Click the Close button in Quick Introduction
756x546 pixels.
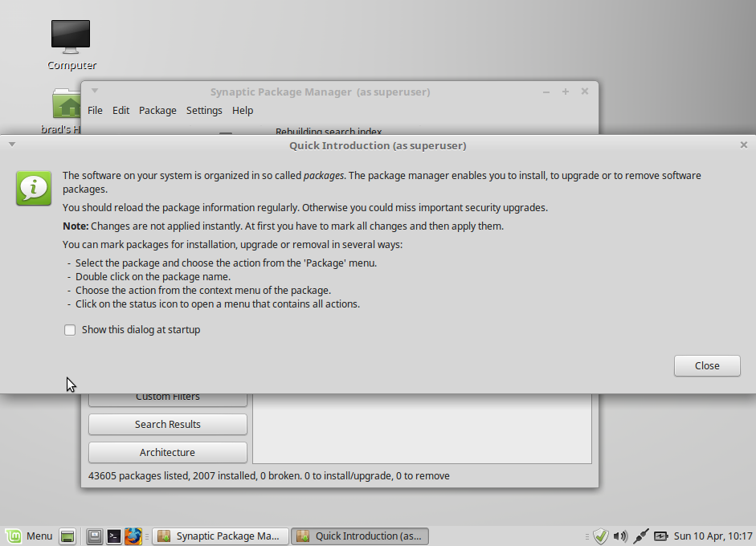coord(707,366)
